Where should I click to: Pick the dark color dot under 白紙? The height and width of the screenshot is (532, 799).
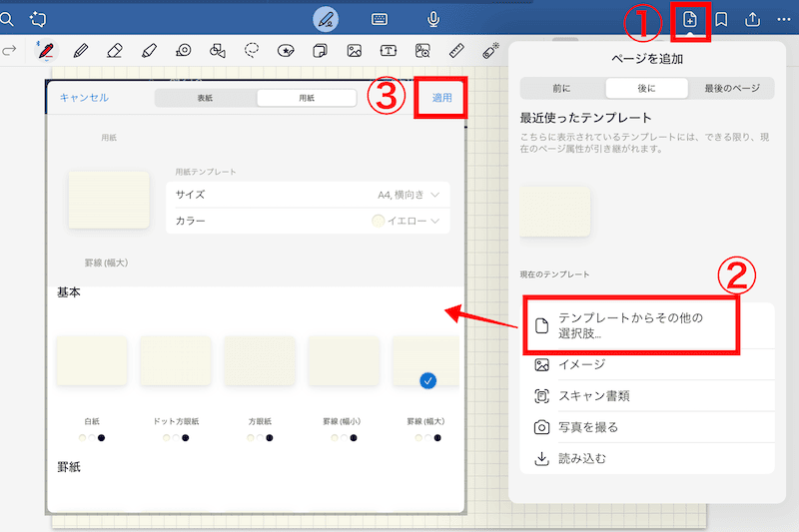[x=101, y=438]
